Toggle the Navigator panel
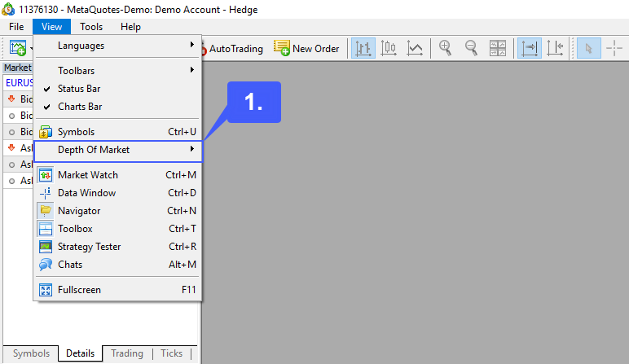629x364 pixels. tap(118, 211)
